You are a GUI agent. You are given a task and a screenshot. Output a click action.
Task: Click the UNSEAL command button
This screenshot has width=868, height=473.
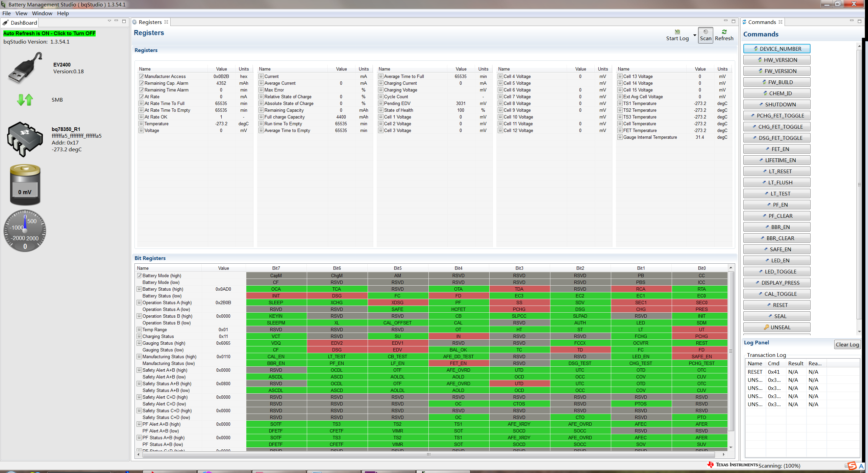pos(777,327)
